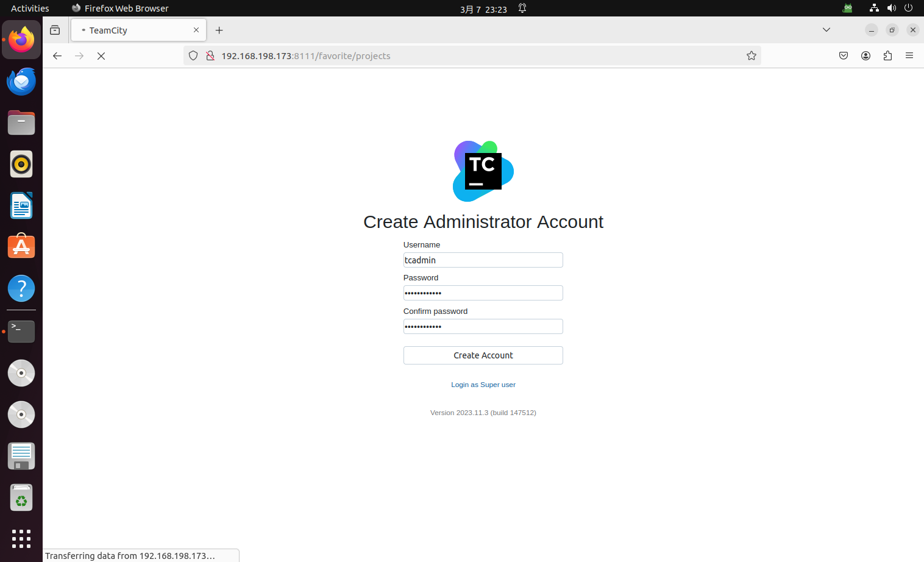Focus the Password input field
This screenshot has width=924, height=562.
pyautogui.click(x=483, y=293)
